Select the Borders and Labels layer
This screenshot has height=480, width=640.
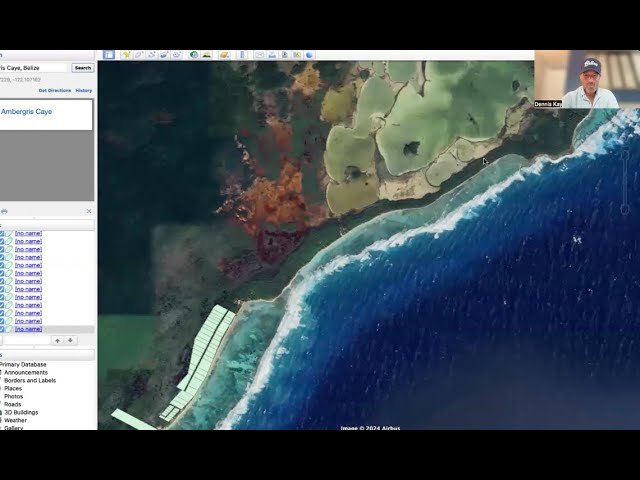(30, 380)
